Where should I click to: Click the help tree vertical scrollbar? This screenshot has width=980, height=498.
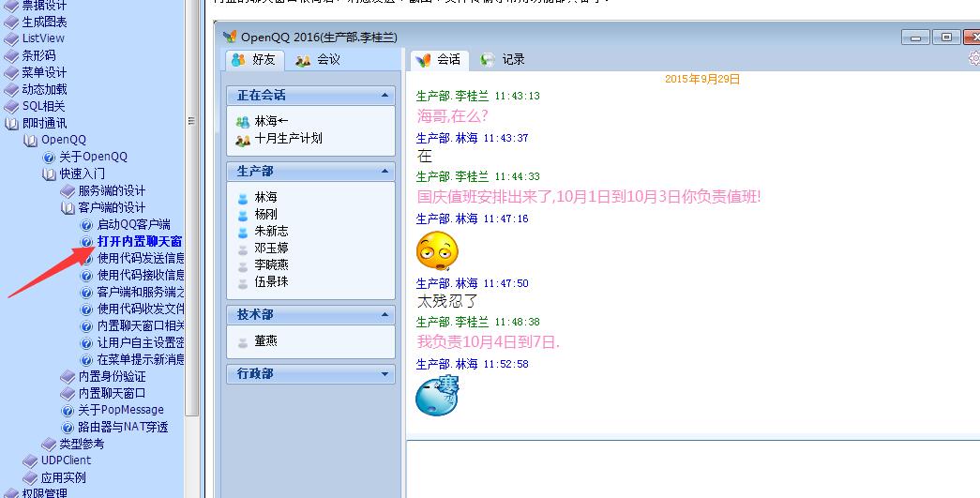(x=192, y=206)
